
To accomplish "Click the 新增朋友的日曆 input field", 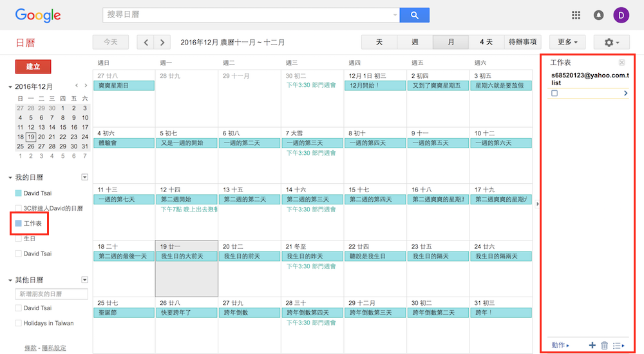I will (52, 294).
